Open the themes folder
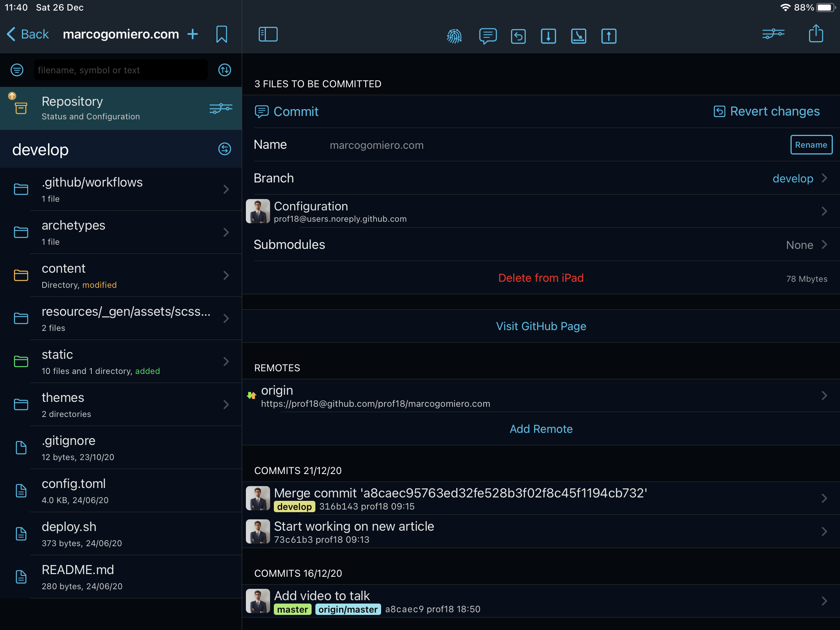The width and height of the screenshot is (840, 630). tap(121, 405)
